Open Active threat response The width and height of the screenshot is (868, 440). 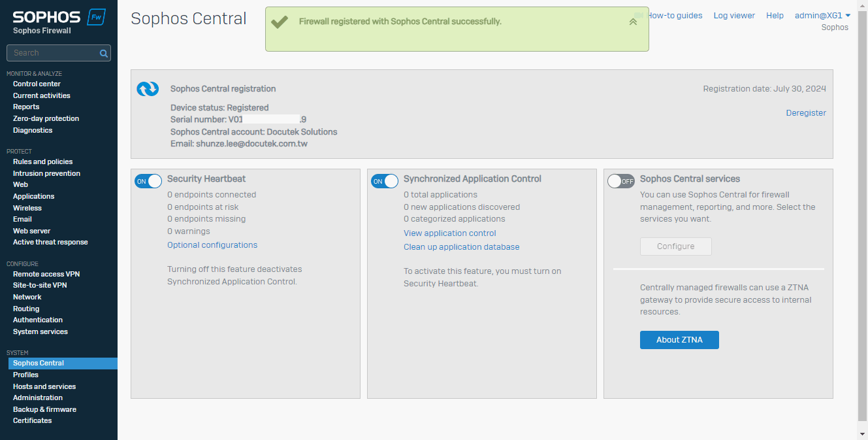click(x=50, y=242)
